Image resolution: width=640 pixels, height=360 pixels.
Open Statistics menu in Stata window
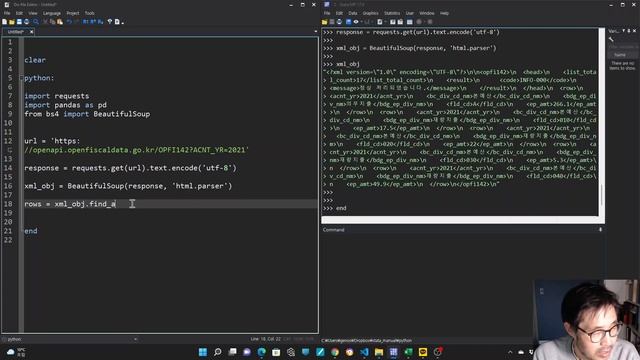[392, 13]
